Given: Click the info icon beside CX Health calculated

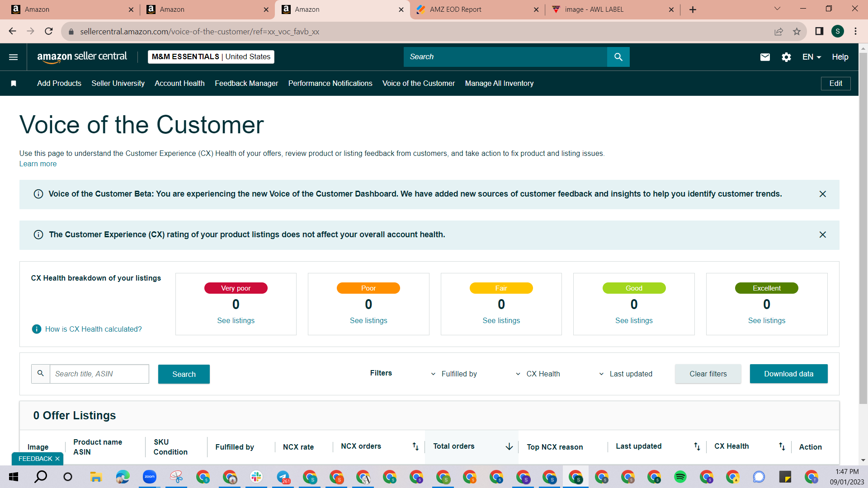Looking at the screenshot, I should pyautogui.click(x=37, y=329).
